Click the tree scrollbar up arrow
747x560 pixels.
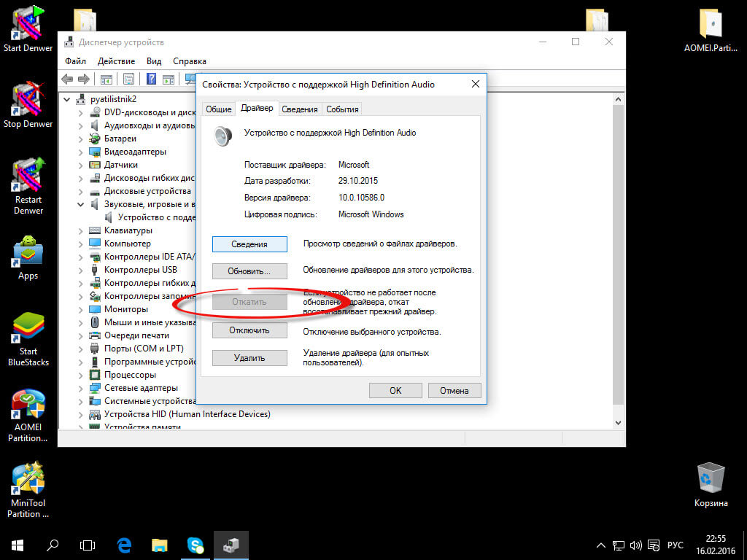point(618,99)
